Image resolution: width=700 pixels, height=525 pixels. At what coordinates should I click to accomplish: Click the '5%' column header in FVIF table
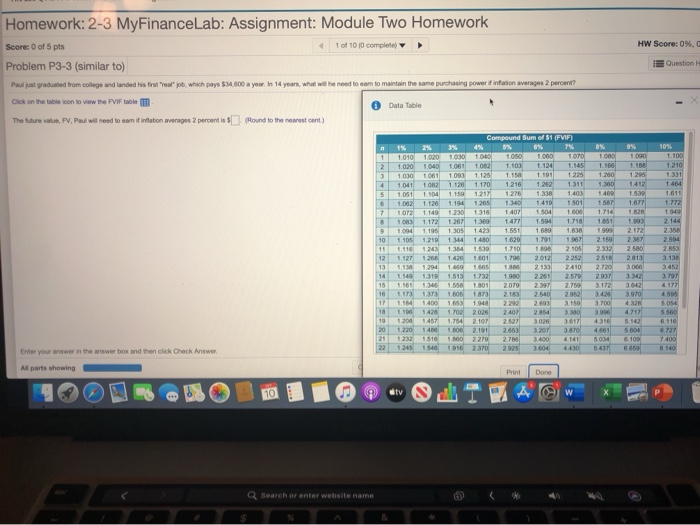507,147
